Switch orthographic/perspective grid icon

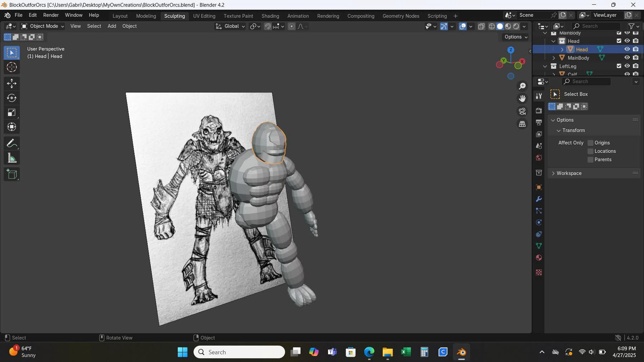(x=522, y=124)
